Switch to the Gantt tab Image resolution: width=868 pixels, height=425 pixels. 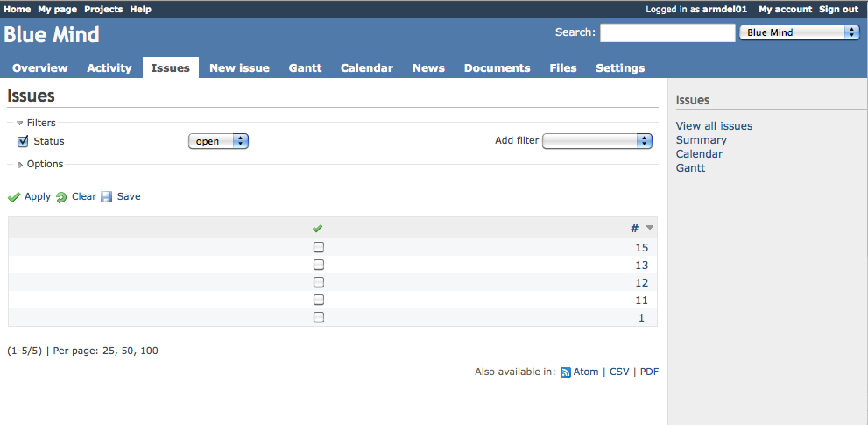pyautogui.click(x=305, y=67)
